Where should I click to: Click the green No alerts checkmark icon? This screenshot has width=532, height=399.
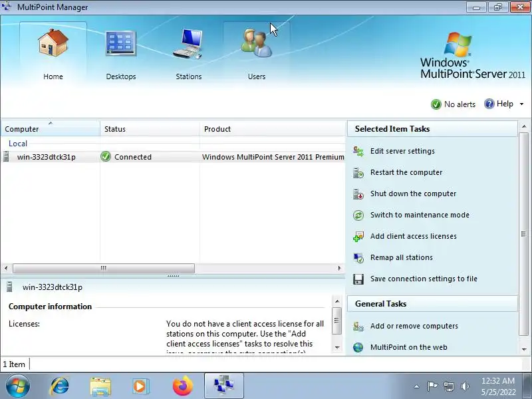coord(436,104)
